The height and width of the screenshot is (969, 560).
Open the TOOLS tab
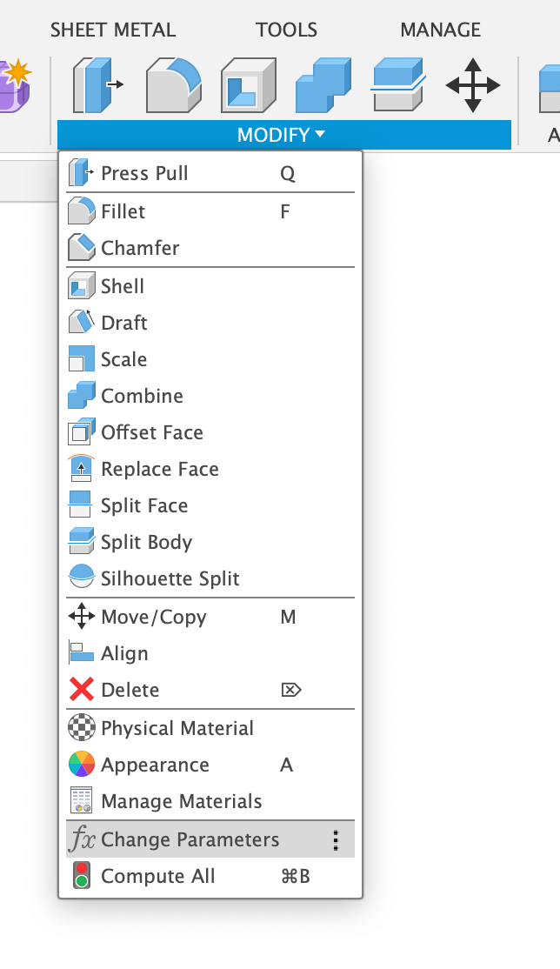pos(287,30)
